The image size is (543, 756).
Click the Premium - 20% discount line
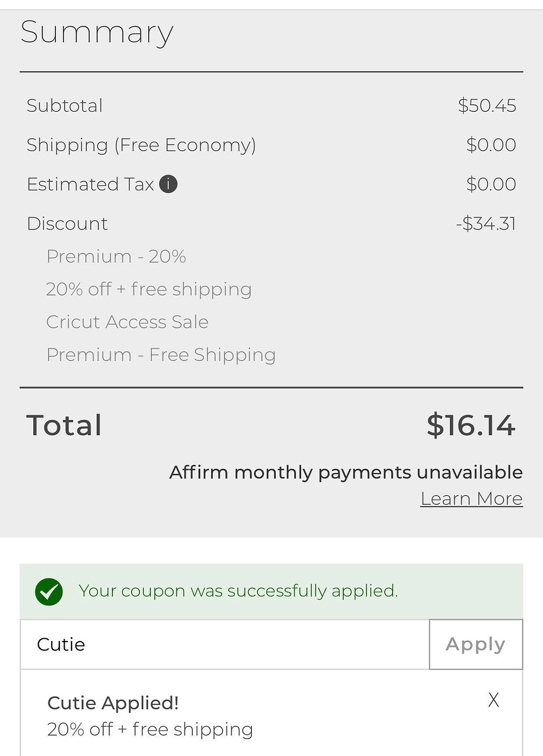(x=116, y=256)
